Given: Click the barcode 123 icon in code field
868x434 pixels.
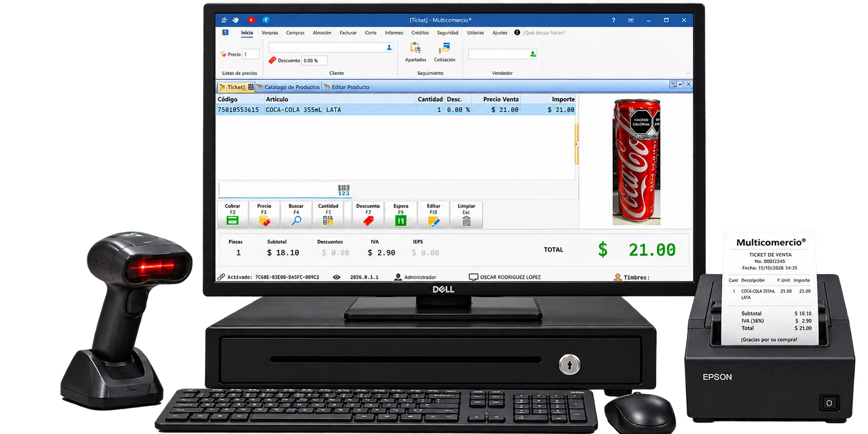Looking at the screenshot, I should [343, 190].
